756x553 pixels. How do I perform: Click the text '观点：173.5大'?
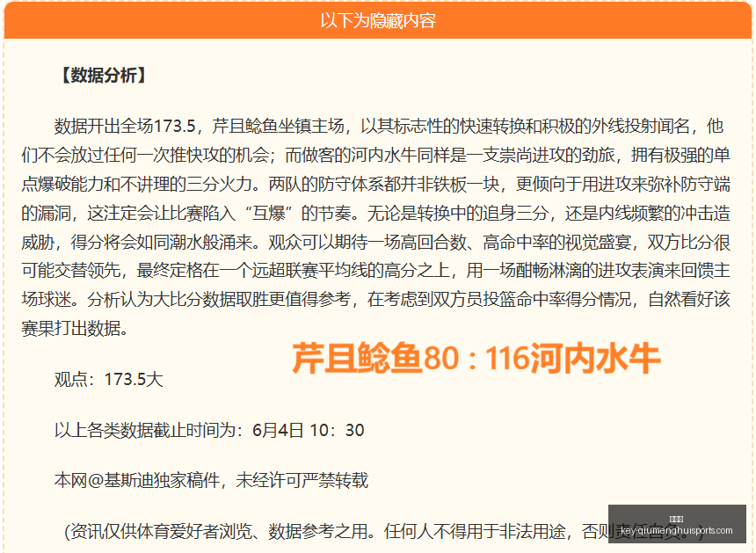pyautogui.click(x=108, y=380)
